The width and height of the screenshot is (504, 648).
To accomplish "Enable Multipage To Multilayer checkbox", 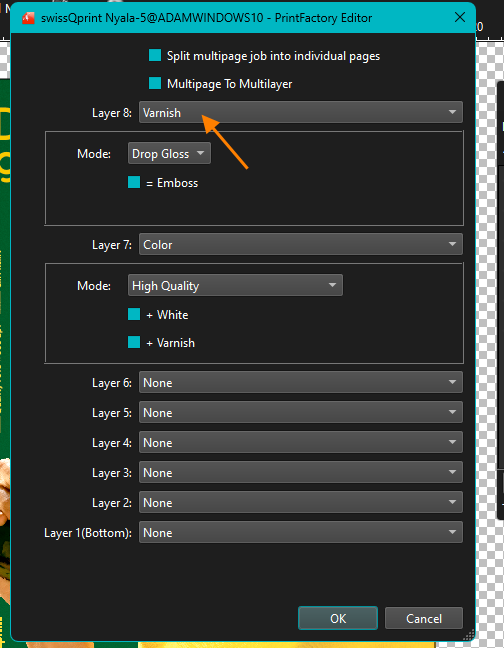I will (x=155, y=83).
